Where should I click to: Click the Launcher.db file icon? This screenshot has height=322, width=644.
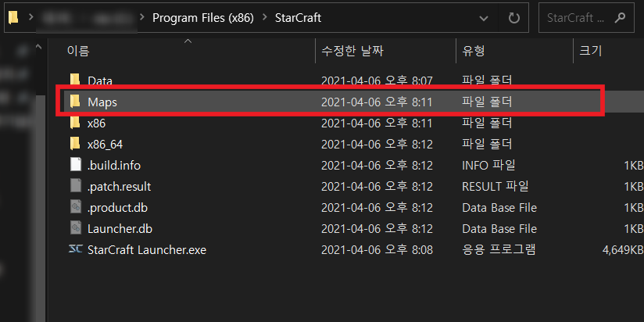point(76,229)
